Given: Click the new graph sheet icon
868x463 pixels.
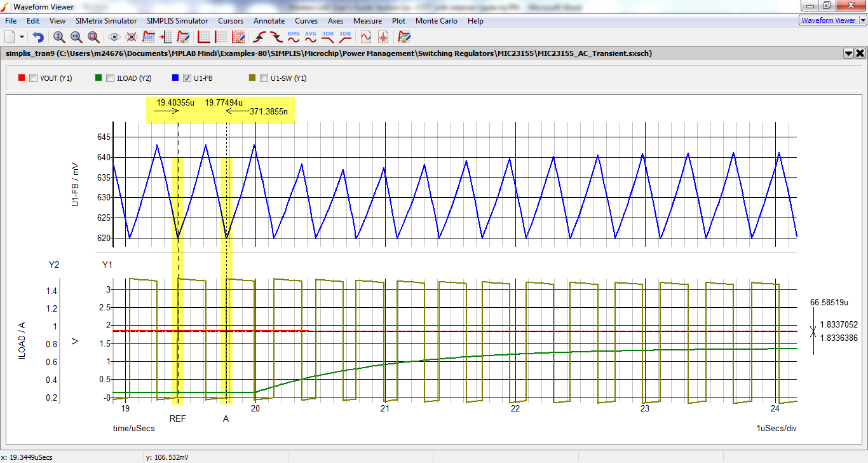Looking at the screenshot, I should (x=10, y=37).
